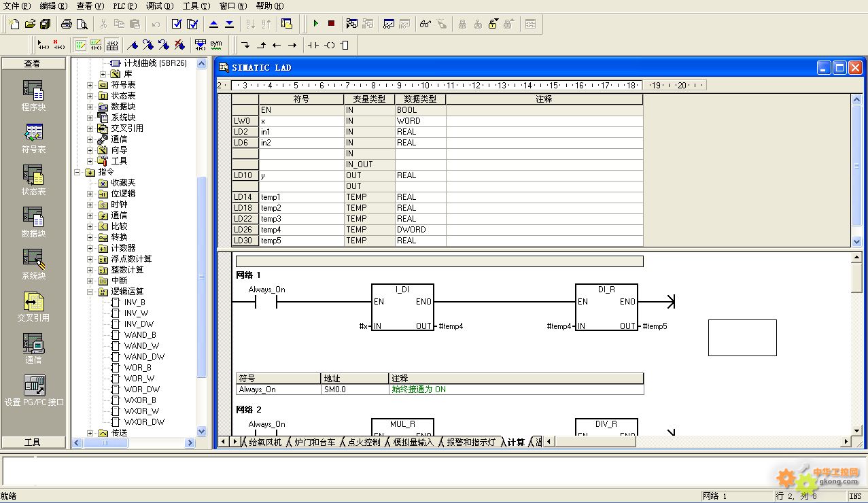The width and height of the screenshot is (868, 503).
Task: Expand the 计数器 instruction folder
Action: click(x=90, y=248)
